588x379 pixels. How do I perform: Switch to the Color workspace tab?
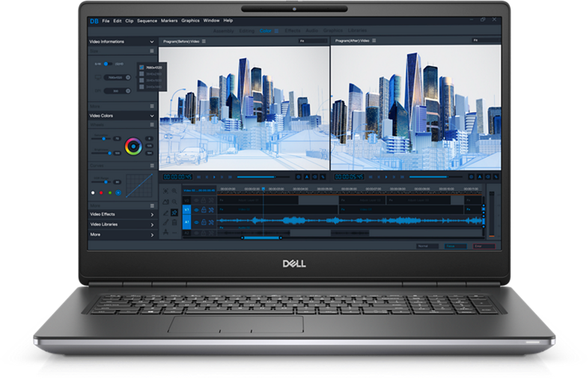click(265, 31)
